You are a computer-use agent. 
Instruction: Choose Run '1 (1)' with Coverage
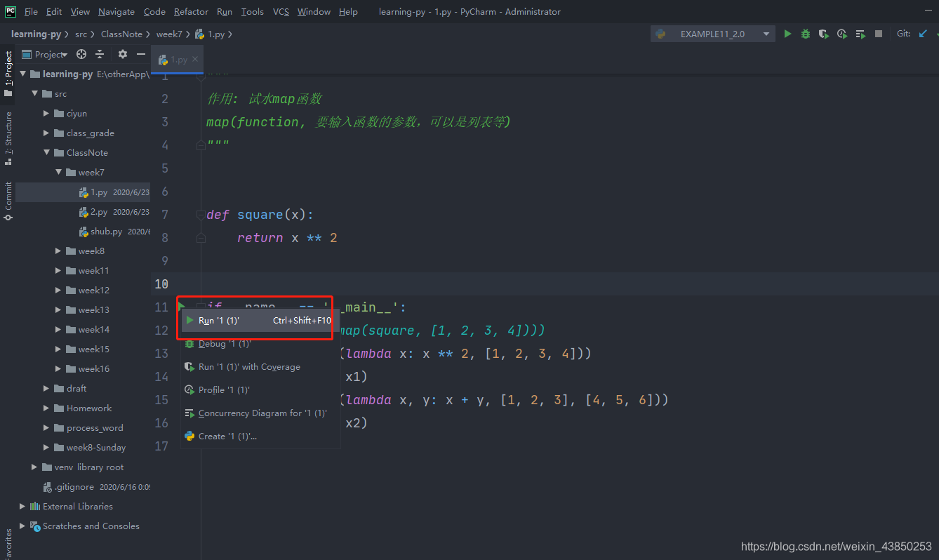click(x=261, y=367)
